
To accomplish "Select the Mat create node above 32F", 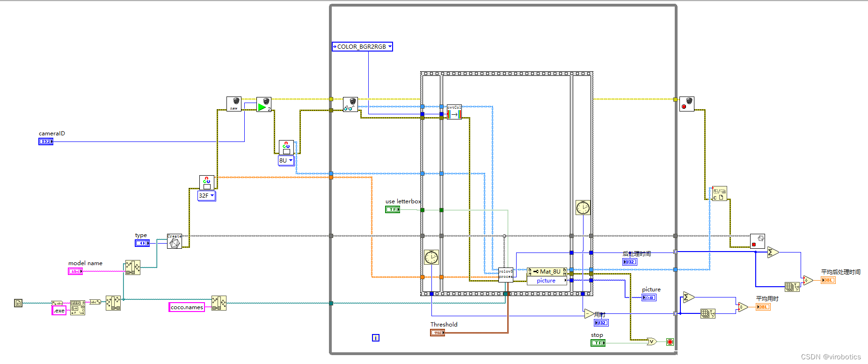I will tap(207, 183).
